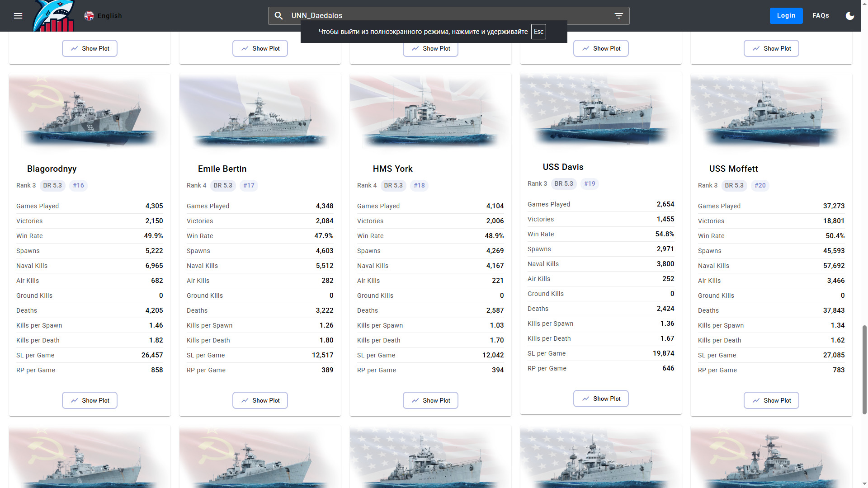This screenshot has height=488, width=868.
Task: Click Blagorodnyy's Games Played value 4,305
Action: [x=154, y=206]
